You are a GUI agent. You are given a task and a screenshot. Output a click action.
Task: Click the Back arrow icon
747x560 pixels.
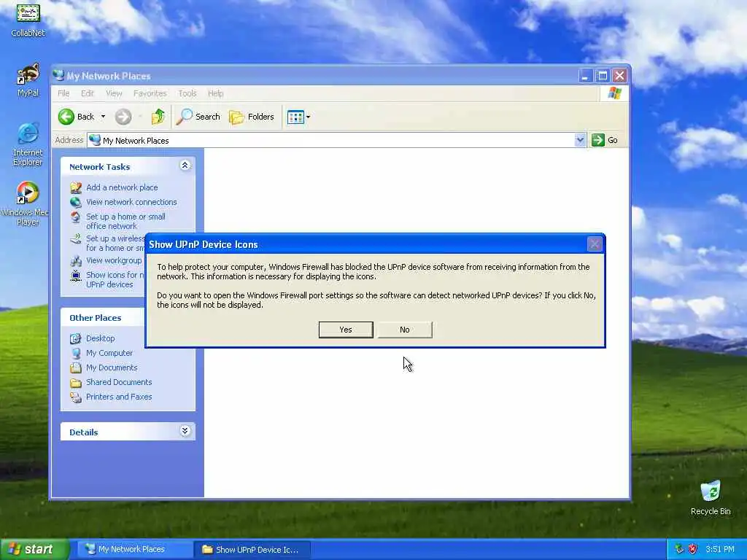point(66,117)
